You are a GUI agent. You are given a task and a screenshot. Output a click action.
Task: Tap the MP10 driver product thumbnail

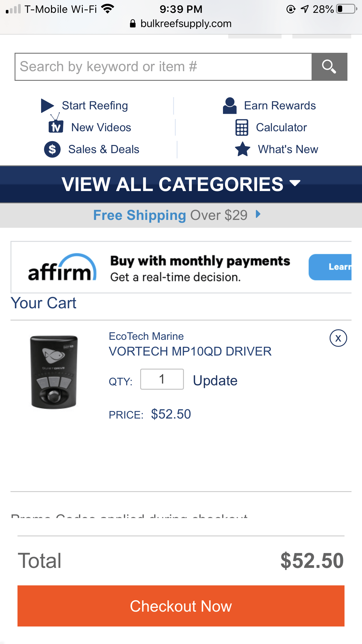(x=54, y=372)
